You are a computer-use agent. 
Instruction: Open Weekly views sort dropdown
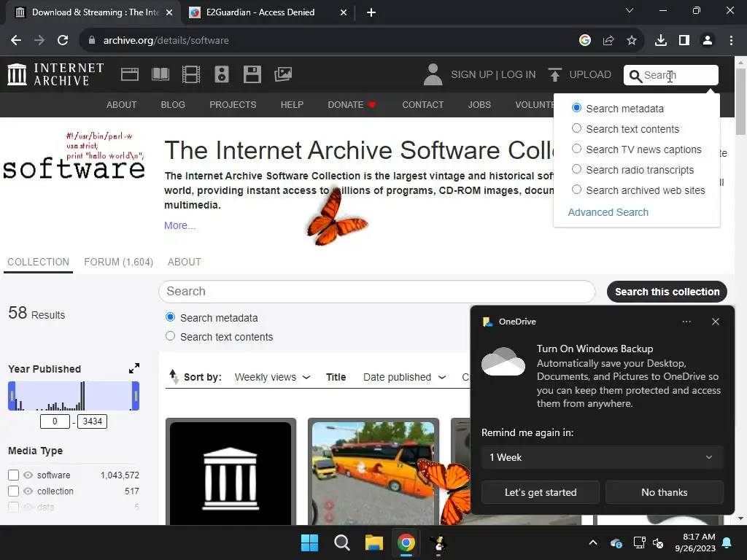(x=273, y=377)
